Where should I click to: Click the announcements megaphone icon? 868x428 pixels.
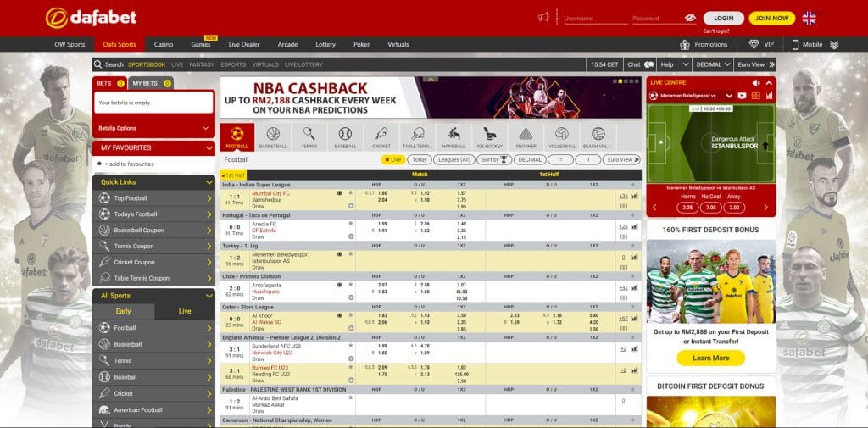pyautogui.click(x=543, y=17)
